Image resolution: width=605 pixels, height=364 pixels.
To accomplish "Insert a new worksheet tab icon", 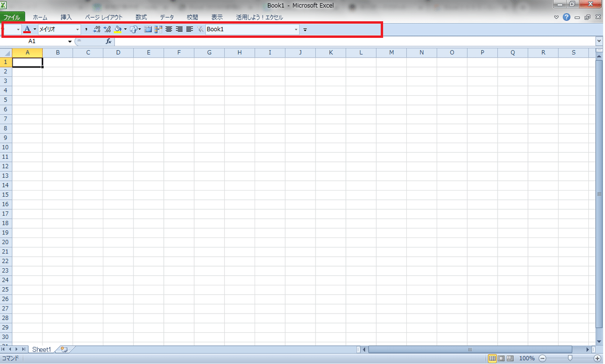I will click(64, 349).
